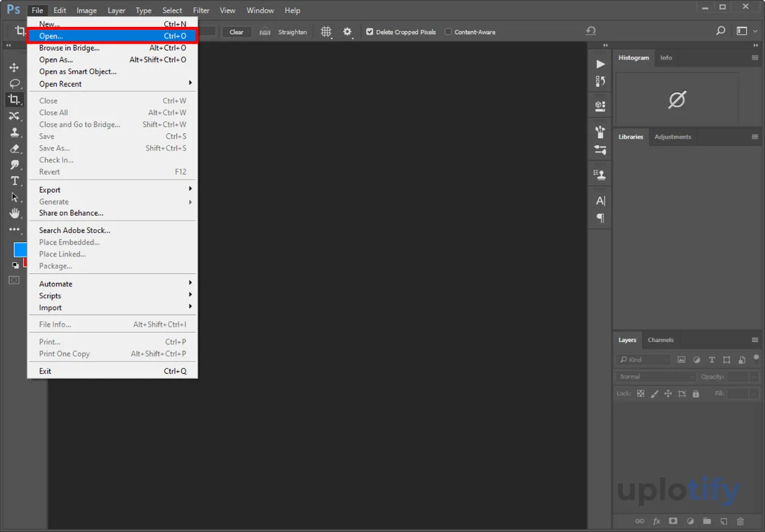Click the Clear button in options bar
765x532 pixels.
pos(237,32)
